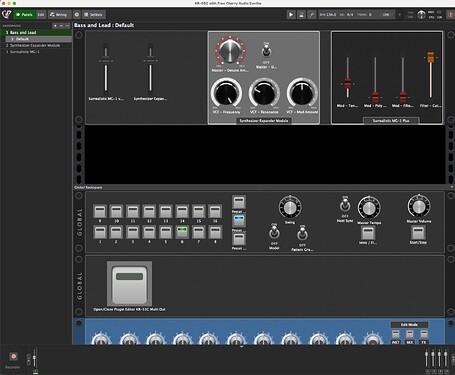Click the VCF Frequency knob
The image size is (455, 375).
pos(226,94)
